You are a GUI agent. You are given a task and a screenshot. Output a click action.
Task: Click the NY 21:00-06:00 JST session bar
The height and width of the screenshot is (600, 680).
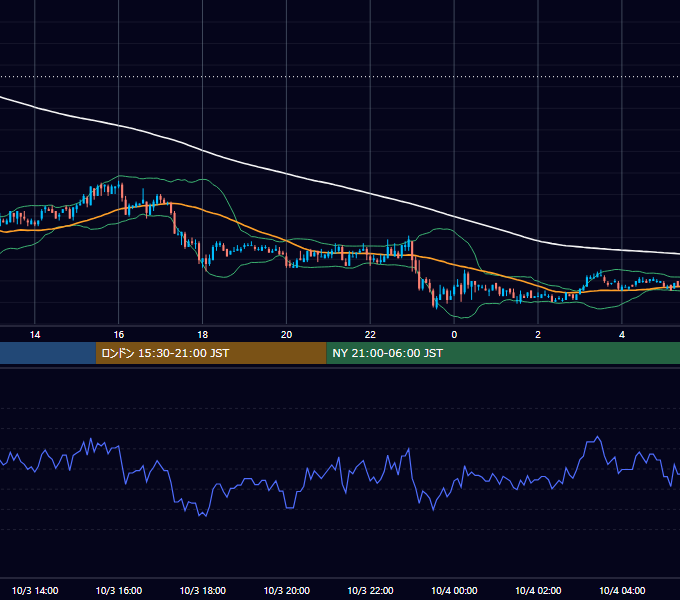503,353
